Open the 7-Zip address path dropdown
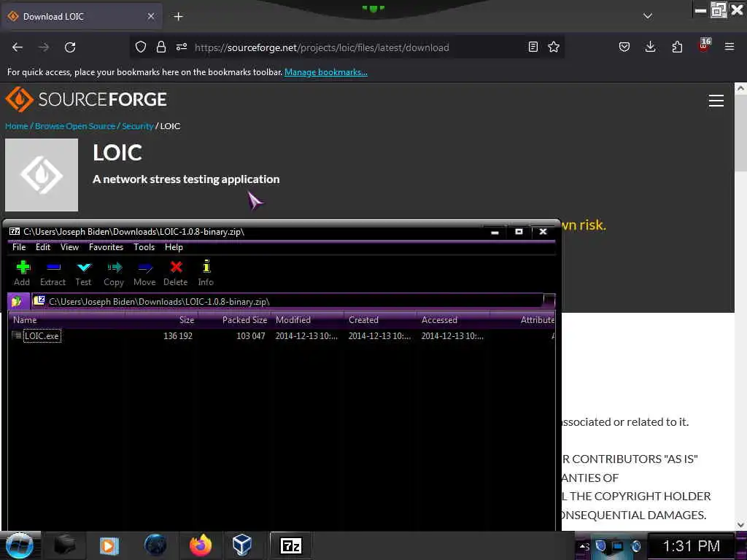 (x=549, y=301)
